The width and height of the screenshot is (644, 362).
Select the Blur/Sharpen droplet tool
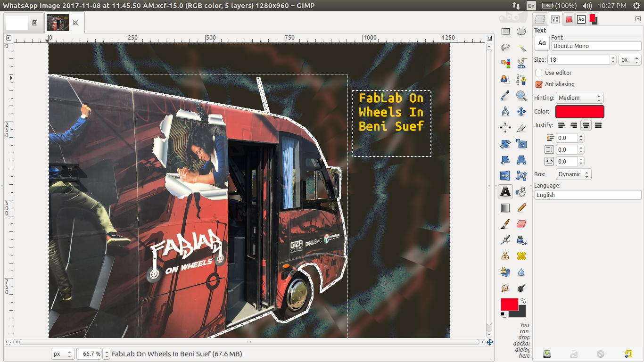tap(521, 272)
